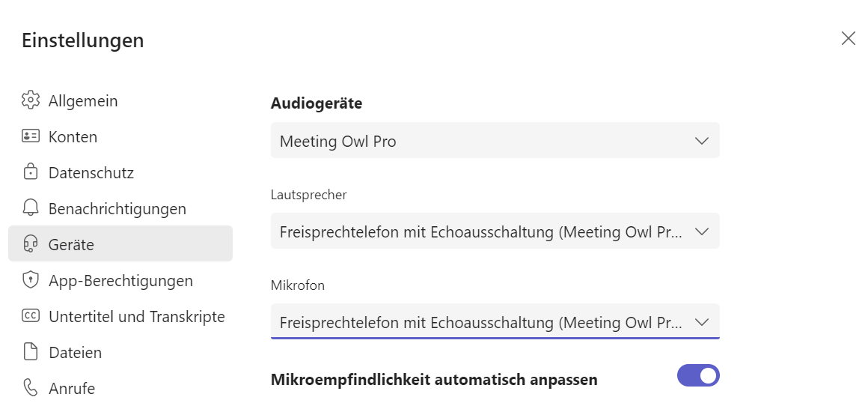
Task: Open the Audiogeräte Meeting Owl Pro dropdown
Action: [495, 141]
